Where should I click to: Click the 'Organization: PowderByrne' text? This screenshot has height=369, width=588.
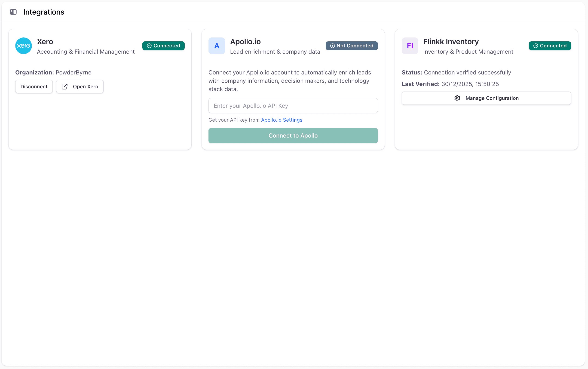[x=53, y=73]
